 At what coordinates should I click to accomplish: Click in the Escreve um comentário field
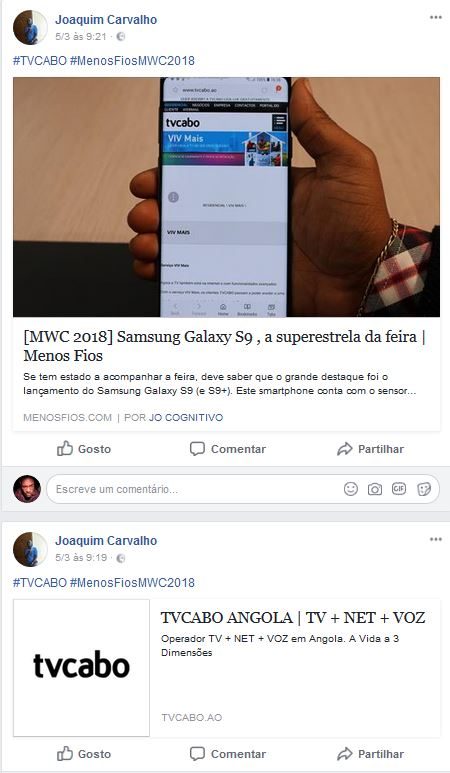click(x=197, y=489)
